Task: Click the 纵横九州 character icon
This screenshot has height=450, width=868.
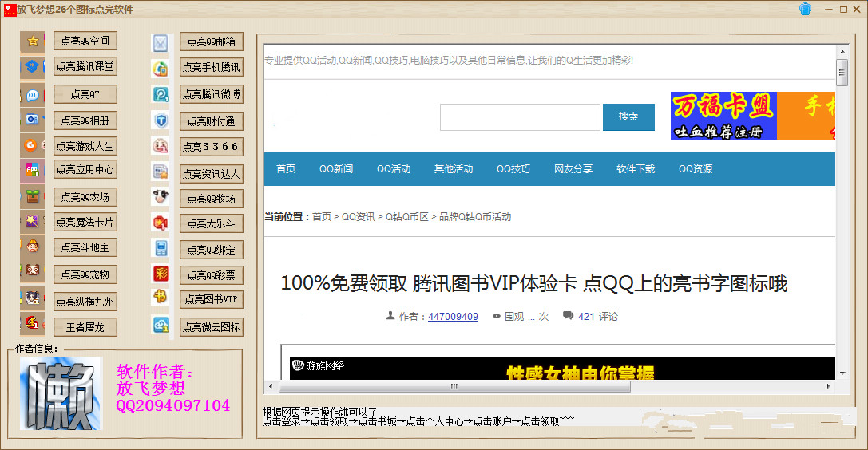Action: [x=32, y=298]
